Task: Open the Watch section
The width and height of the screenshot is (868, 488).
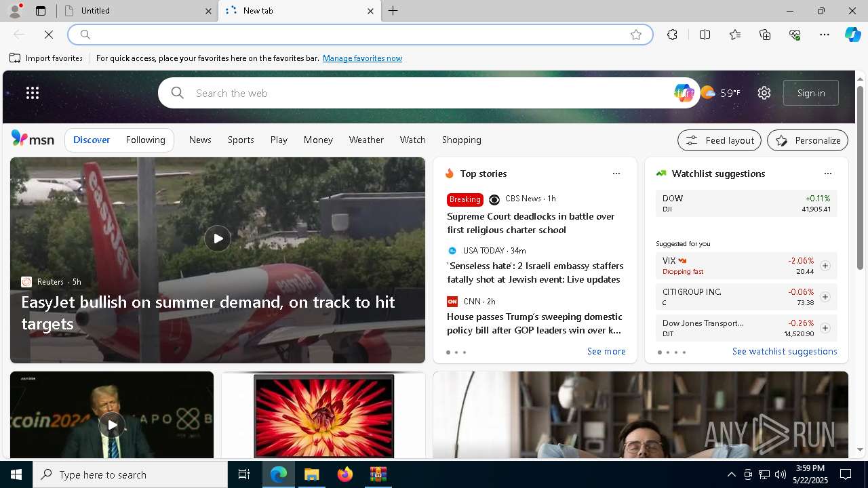Action: (x=412, y=140)
